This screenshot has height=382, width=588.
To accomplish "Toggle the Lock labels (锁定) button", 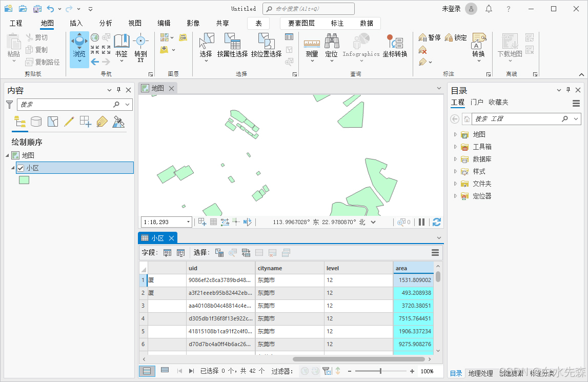I will pyautogui.click(x=456, y=37).
